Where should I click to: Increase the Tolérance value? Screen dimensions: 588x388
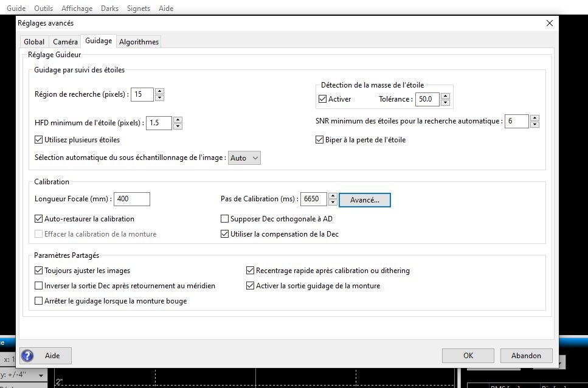(445, 96)
